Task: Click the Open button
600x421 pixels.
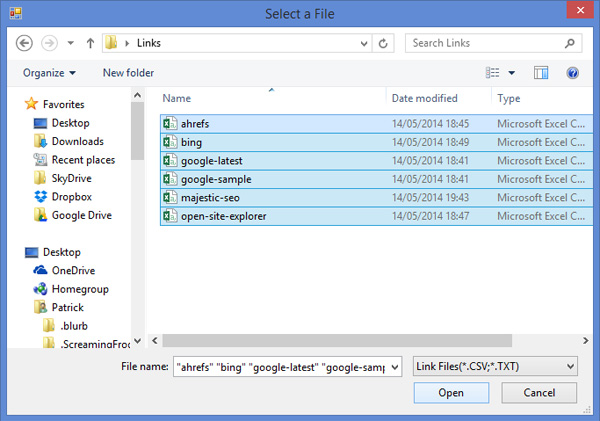Action: [451, 393]
